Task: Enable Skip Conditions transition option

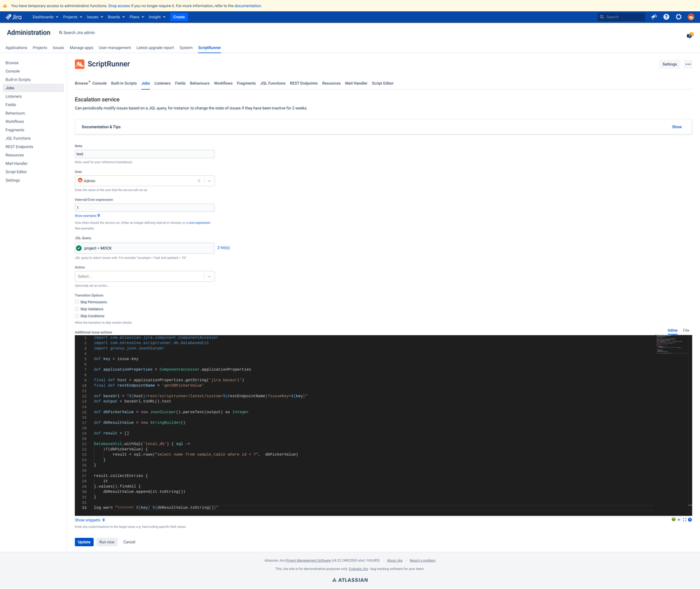Action: click(78, 316)
